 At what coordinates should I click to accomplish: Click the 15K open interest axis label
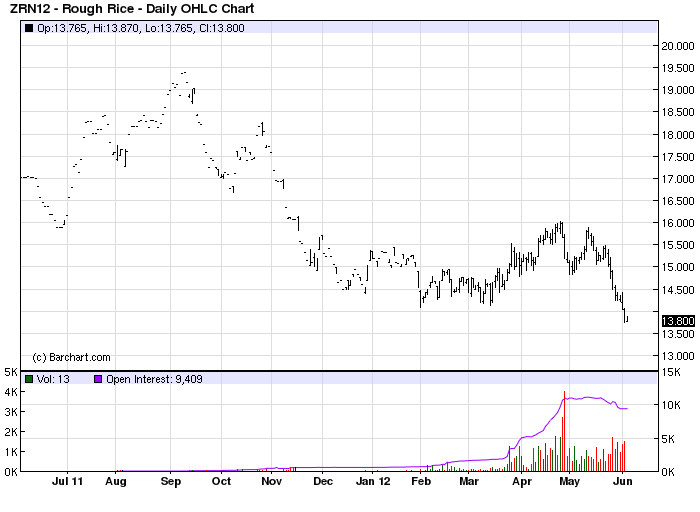(671, 372)
